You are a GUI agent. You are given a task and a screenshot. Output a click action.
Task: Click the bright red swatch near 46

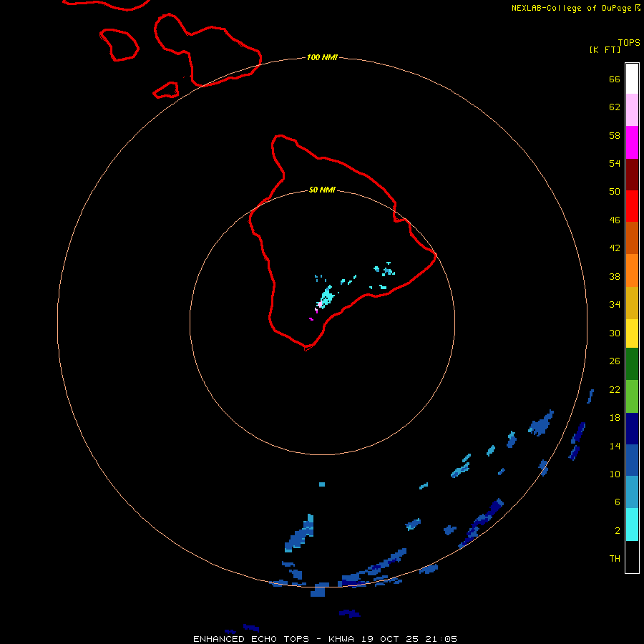(632, 206)
